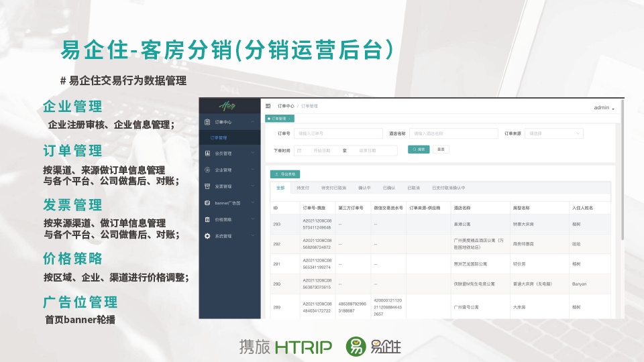
Task: Click the 第三方订单号 column header
Action: click(351, 208)
